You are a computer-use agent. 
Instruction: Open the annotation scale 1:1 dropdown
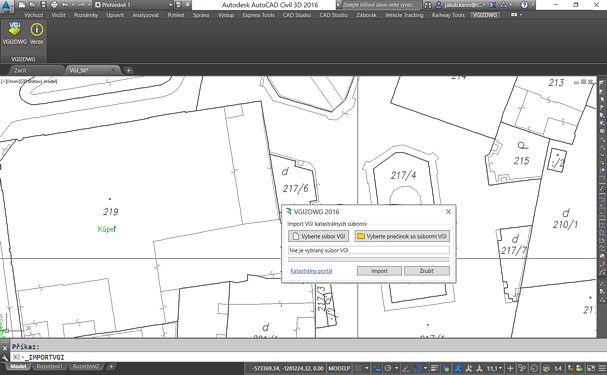click(x=494, y=368)
